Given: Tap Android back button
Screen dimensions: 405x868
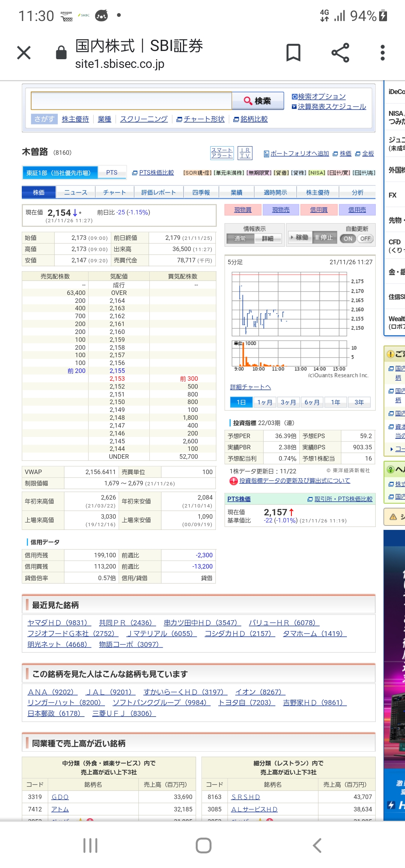Looking at the screenshot, I should point(317,846).
